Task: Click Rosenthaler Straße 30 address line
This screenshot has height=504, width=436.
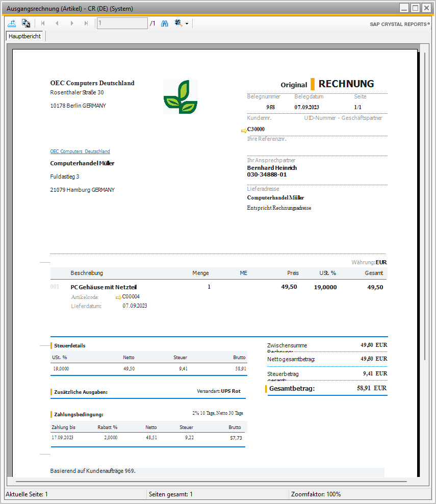Action: click(x=77, y=92)
